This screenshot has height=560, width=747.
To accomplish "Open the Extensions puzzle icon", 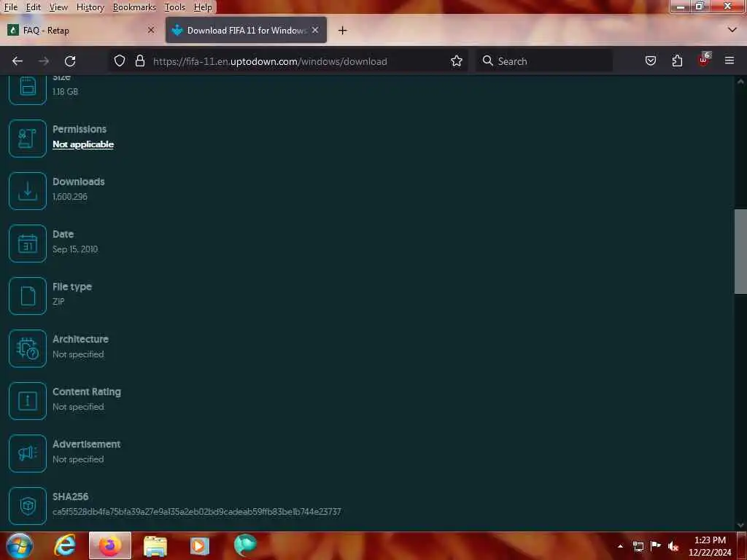I will click(x=677, y=61).
